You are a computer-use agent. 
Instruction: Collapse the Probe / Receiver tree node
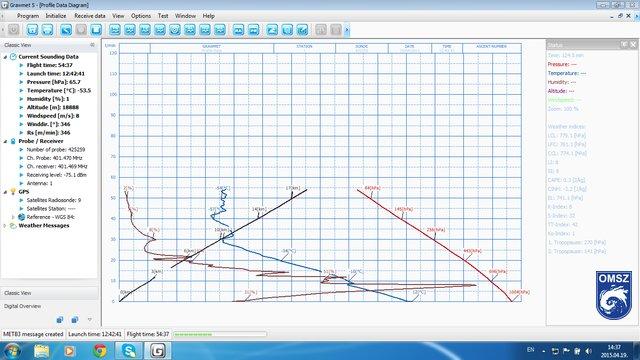coord(5,141)
